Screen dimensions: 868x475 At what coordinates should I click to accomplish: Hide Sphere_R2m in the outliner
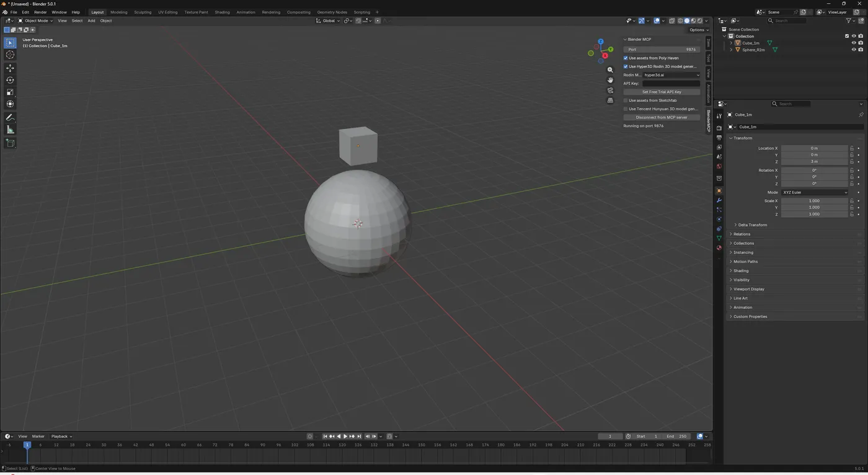pyautogui.click(x=853, y=50)
